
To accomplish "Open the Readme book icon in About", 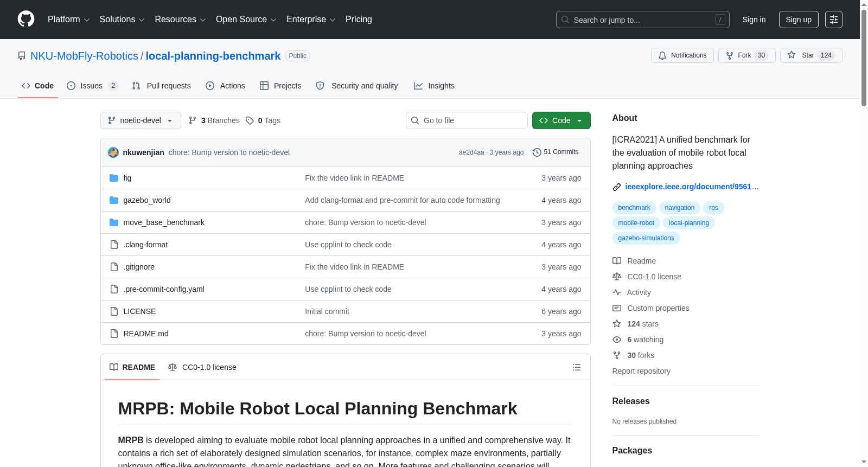I will click(x=617, y=261).
